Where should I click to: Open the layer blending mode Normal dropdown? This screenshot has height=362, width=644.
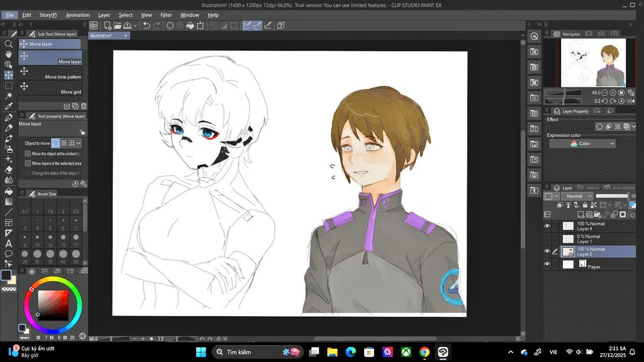tap(577, 196)
